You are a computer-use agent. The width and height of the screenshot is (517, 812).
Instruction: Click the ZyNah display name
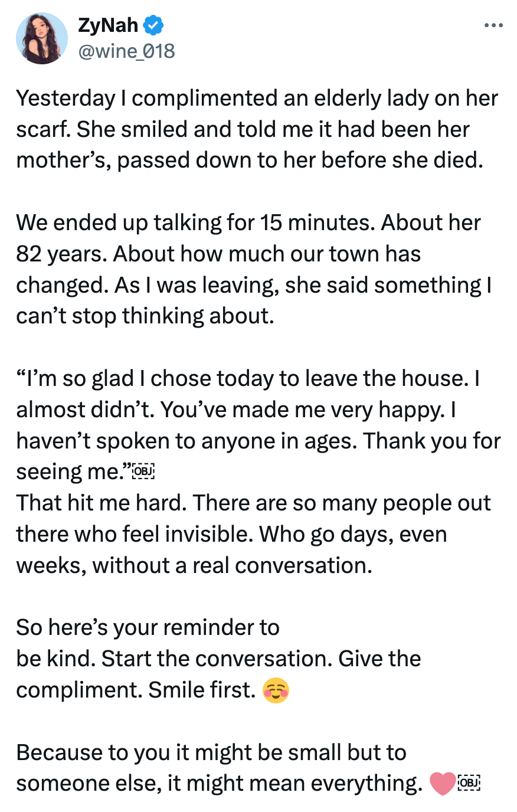[x=108, y=25]
